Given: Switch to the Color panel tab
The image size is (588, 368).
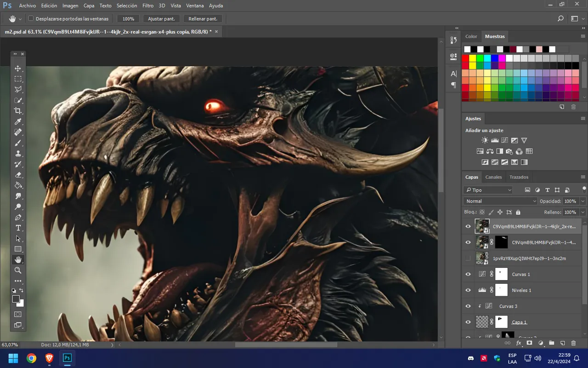Looking at the screenshot, I should (x=471, y=36).
